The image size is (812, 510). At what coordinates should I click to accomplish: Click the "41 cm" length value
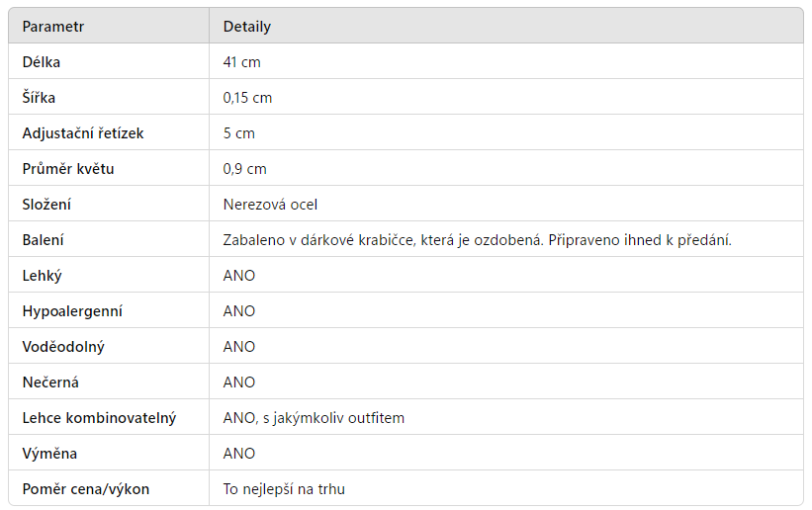(x=242, y=62)
